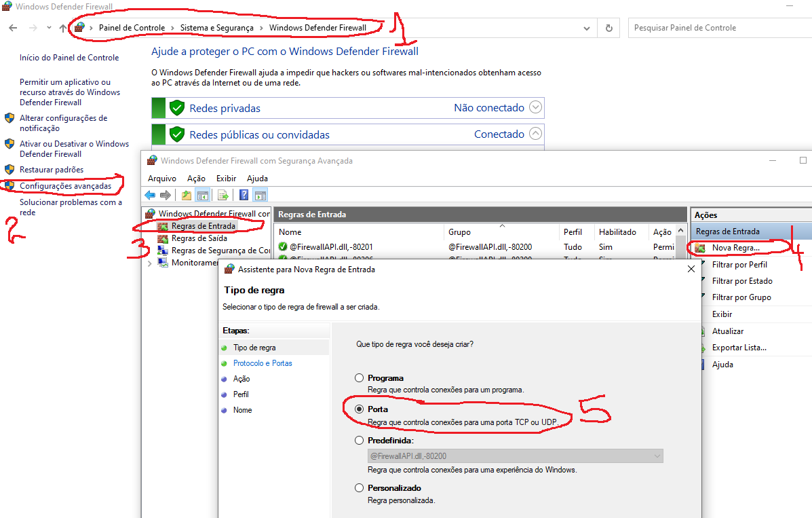Image resolution: width=812 pixels, height=518 pixels.
Task: Click the blue back arrow in MMC toolbar
Action: pyautogui.click(x=150, y=196)
